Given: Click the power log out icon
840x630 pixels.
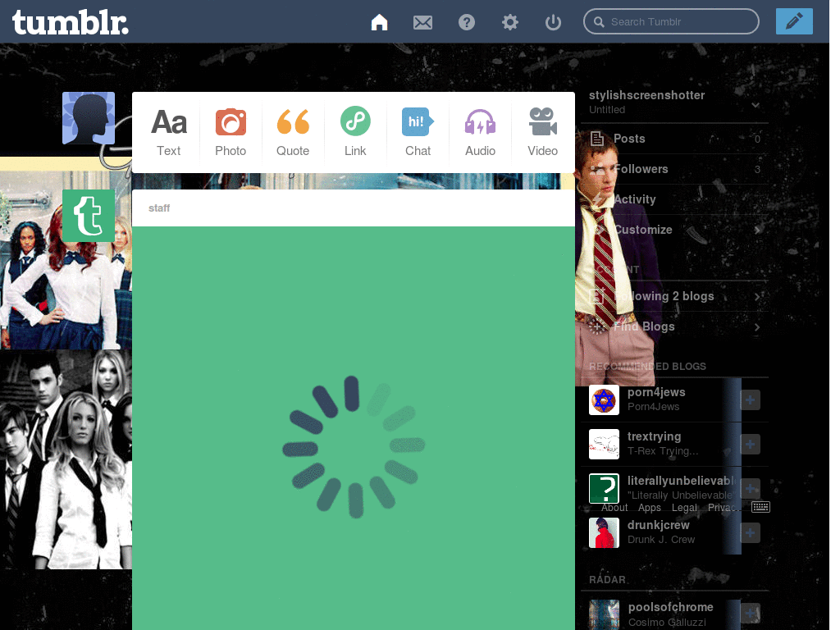Looking at the screenshot, I should coord(553,22).
